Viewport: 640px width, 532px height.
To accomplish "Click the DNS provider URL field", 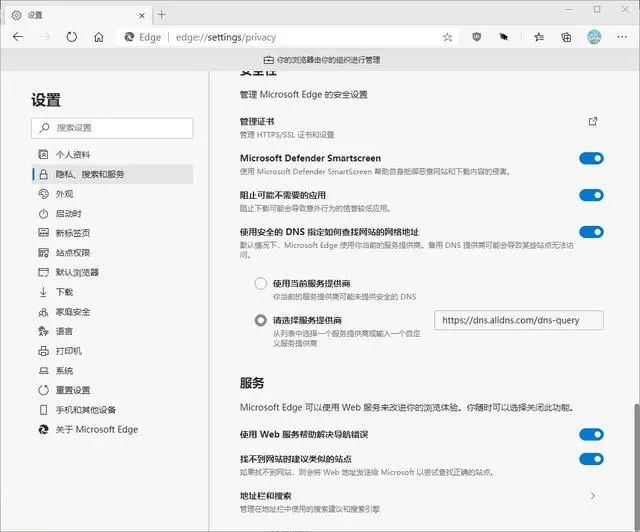I will coord(519,320).
